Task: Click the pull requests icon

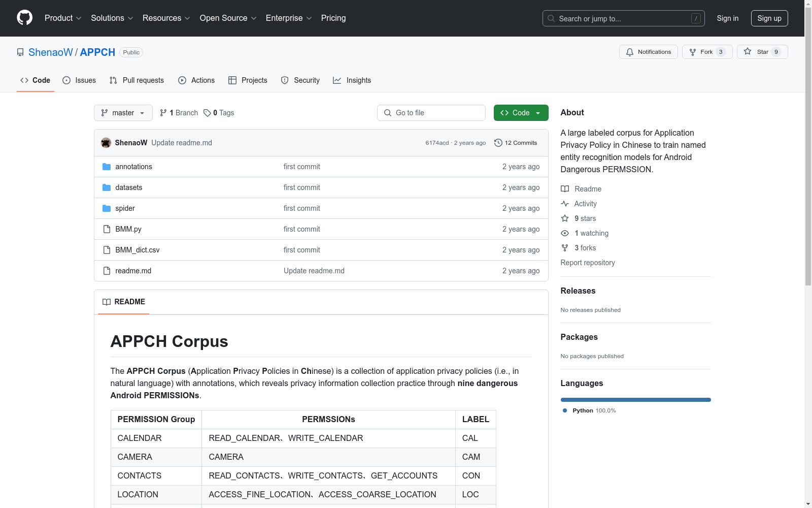Action: [x=113, y=80]
